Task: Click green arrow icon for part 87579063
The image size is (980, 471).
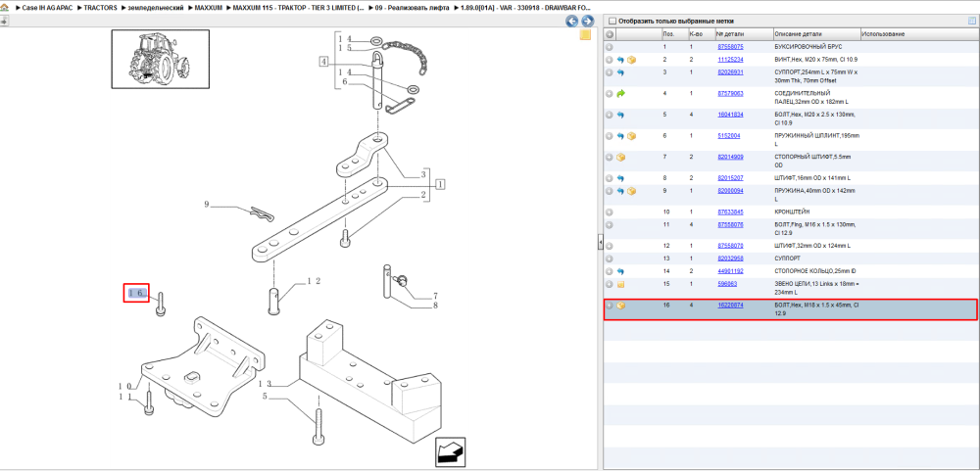Action: [x=620, y=93]
